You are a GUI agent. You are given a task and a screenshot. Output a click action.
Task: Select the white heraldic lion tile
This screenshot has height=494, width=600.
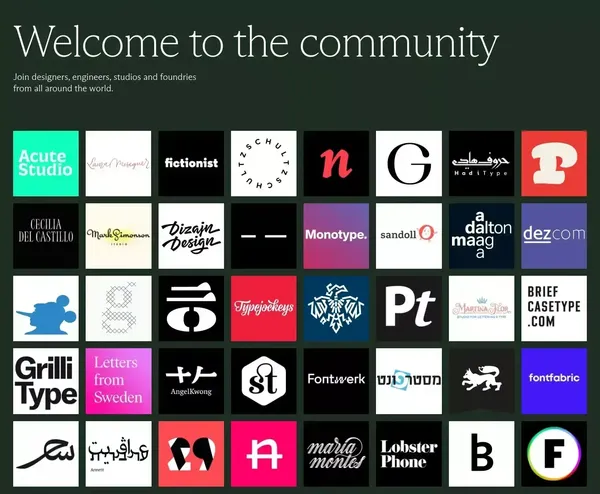[481, 381]
